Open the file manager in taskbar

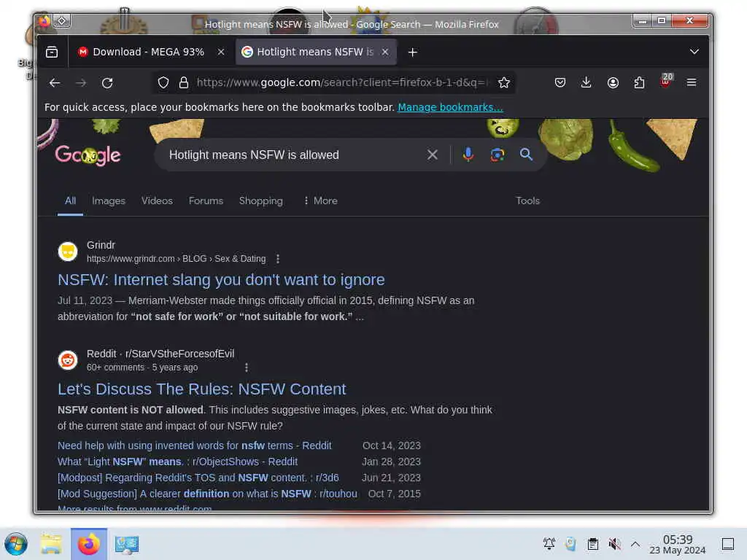[51, 544]
